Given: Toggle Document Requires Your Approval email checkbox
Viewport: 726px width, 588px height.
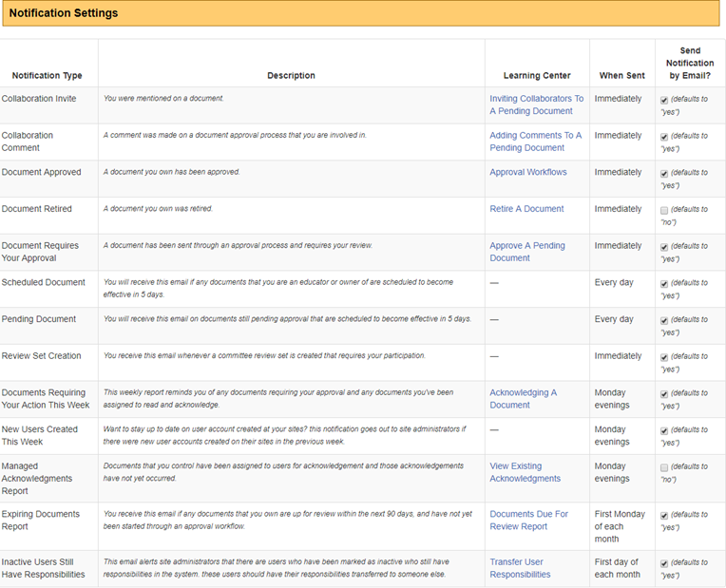Looking at the screenshot, I should click(664, 247).
